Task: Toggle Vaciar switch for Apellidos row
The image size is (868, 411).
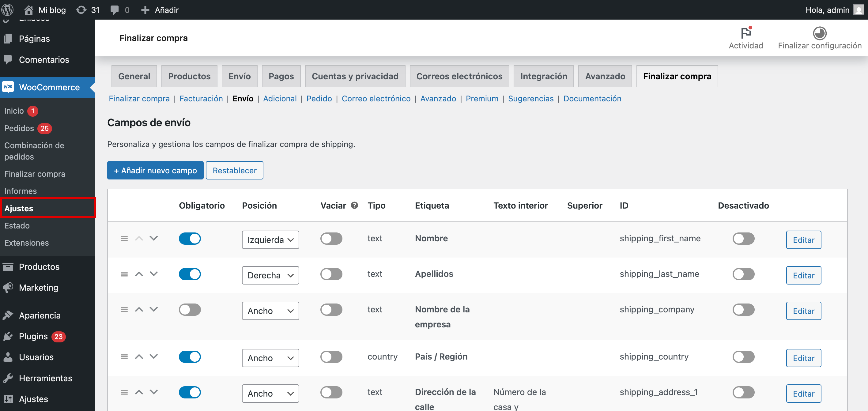Action: pyautogui.click(x=331, y=274)
